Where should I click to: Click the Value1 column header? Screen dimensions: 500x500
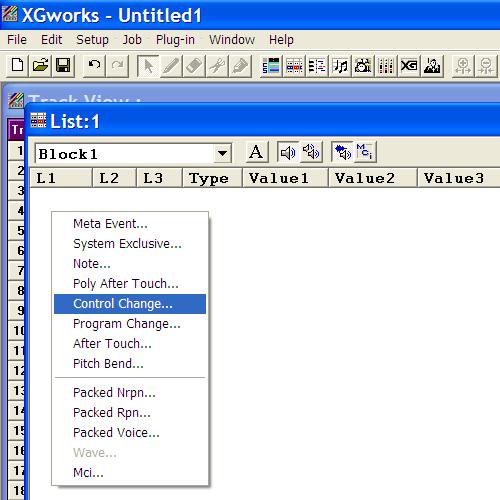click(x=286, y=178)
